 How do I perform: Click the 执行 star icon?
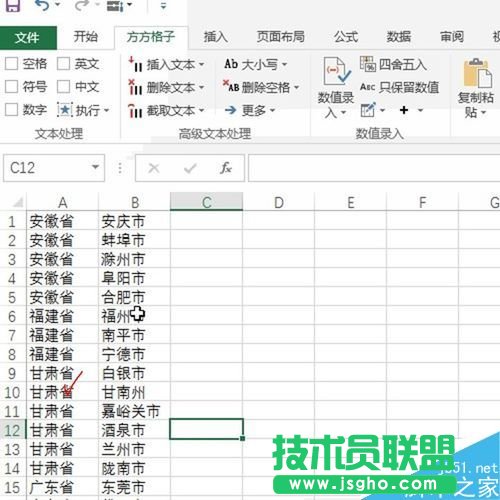point(65,110)
